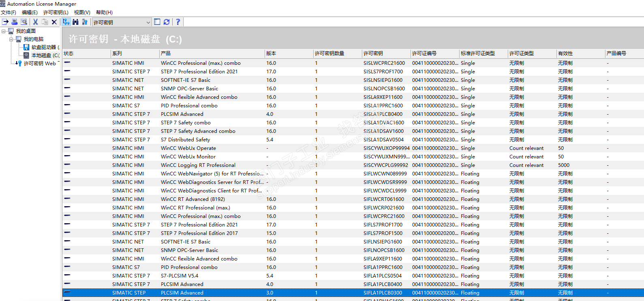
Task: Click the Paste clipboard icon
Action: (x=45, y=22)
